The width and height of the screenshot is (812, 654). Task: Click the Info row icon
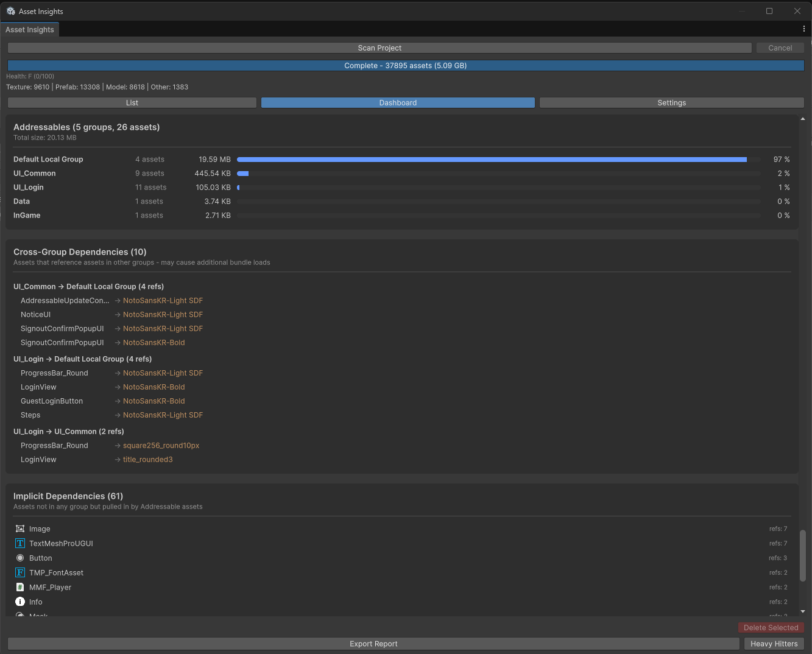coord(20,602)
